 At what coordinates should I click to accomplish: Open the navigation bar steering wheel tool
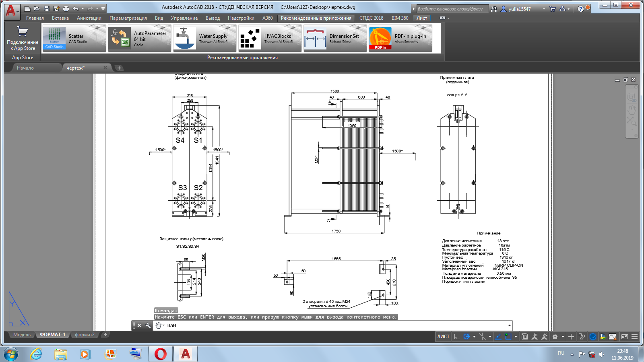pos(631,97)
